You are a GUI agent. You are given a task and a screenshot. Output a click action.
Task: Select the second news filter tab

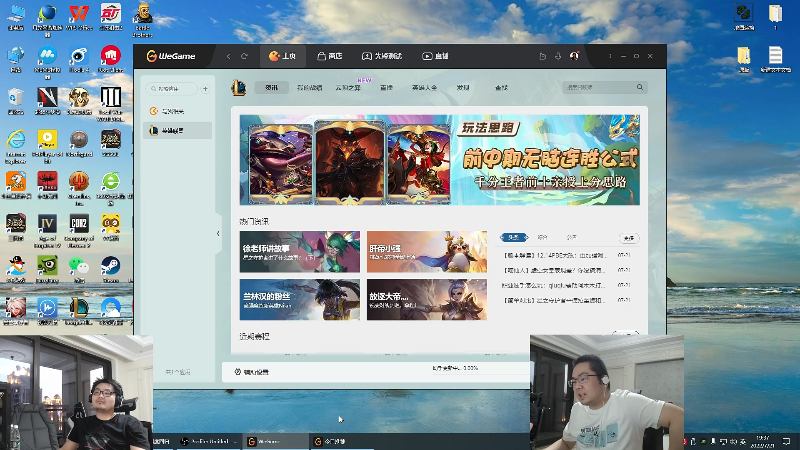[543, 238]
